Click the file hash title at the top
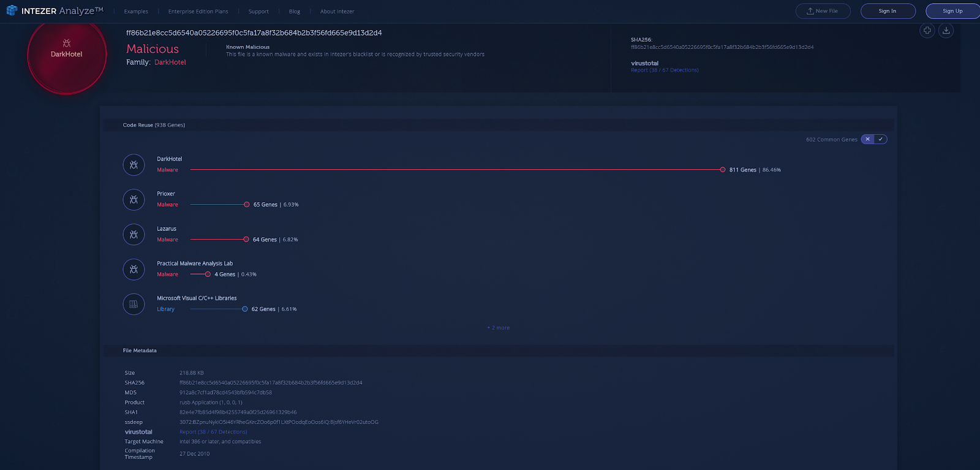The image size is (980, 470). tap(254, 33)
